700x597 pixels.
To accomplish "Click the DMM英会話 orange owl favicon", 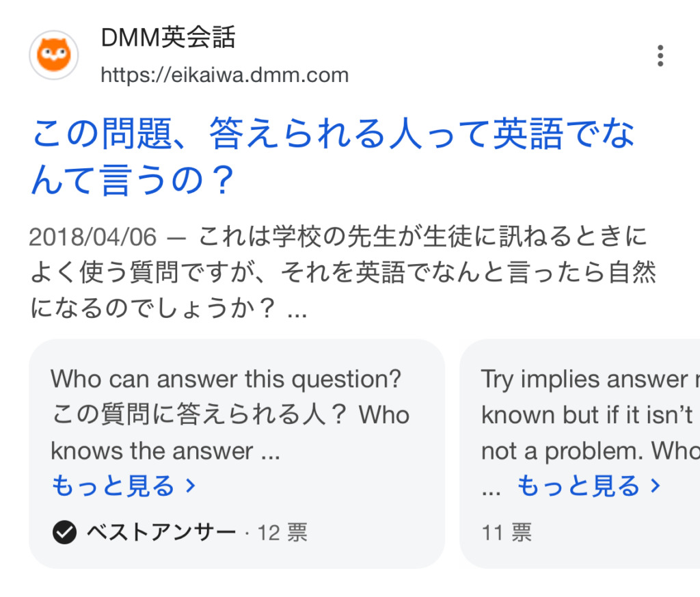I will pyautogui.click(x=53, y=55).
